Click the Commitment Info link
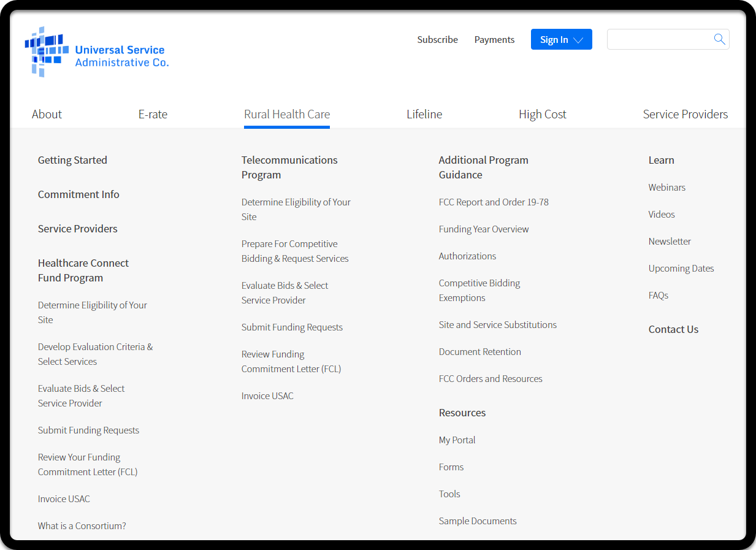The image size is (756, 550). tap(78, 194)
